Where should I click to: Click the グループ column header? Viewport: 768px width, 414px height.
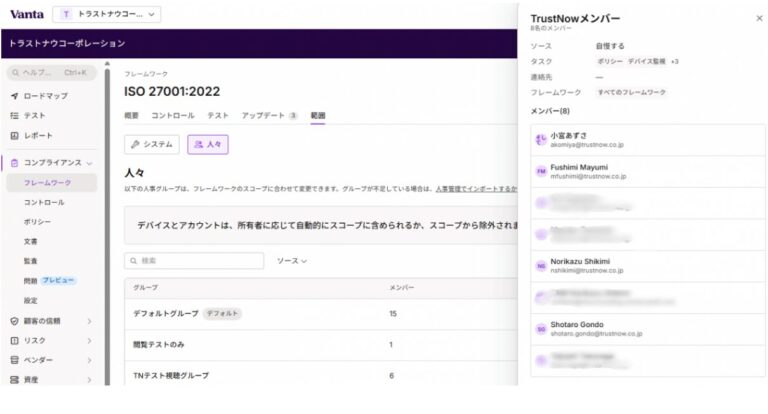click(145, 288)
